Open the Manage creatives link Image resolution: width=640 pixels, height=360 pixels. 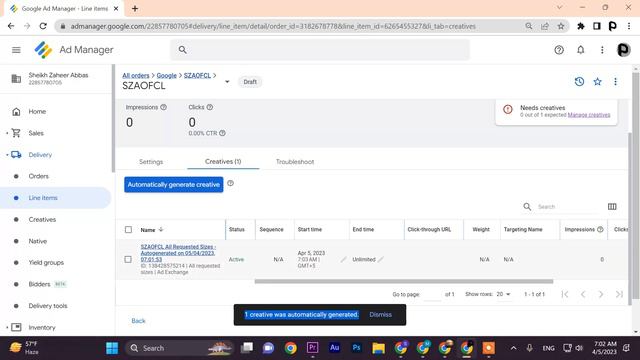click(x=589, y=115)
